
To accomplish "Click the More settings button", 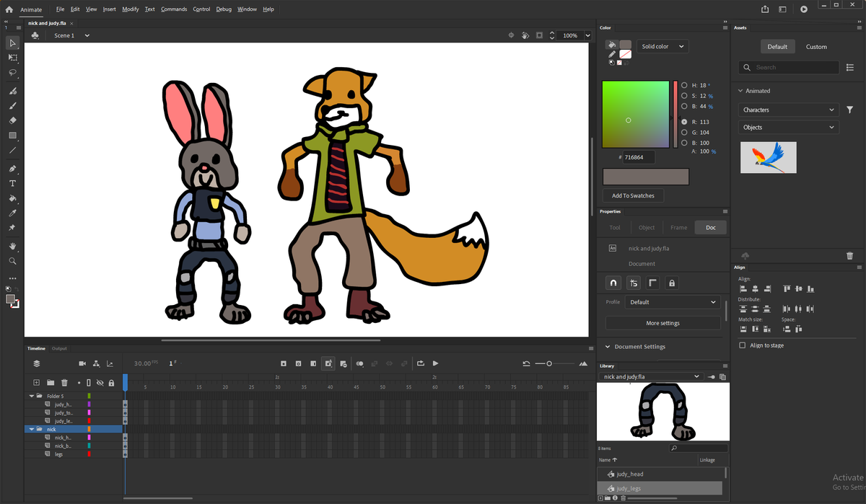I will point(662,323).
